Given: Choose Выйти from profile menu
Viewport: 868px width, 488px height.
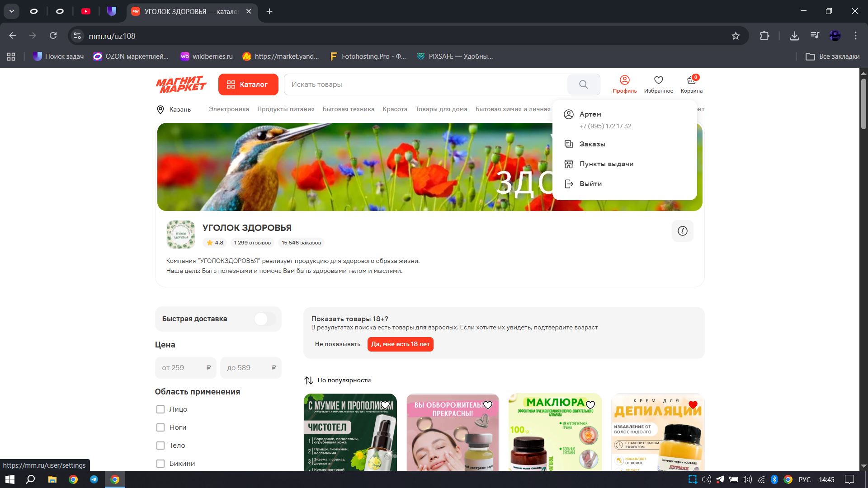Looking at the screenshot, I should click(x=590, y=184).
